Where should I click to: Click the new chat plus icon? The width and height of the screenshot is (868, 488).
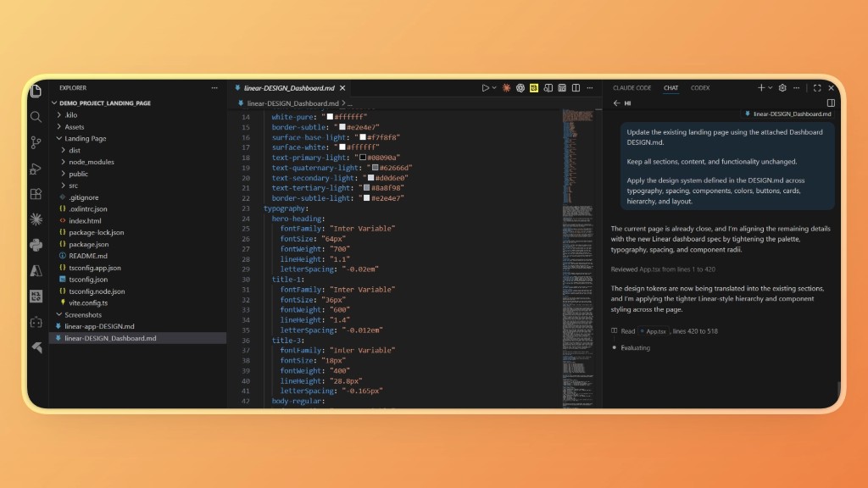click(x=761, y=88)
